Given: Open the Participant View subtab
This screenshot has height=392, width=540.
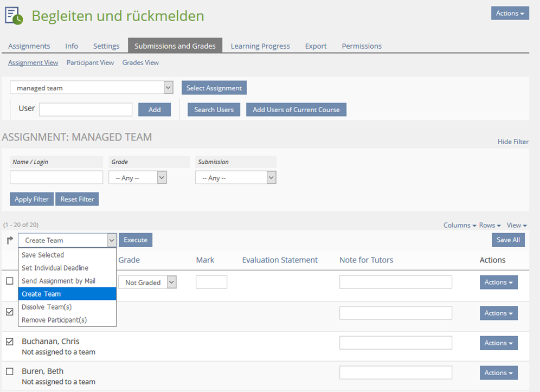Looking at the screenshot, I should point(90,63).
